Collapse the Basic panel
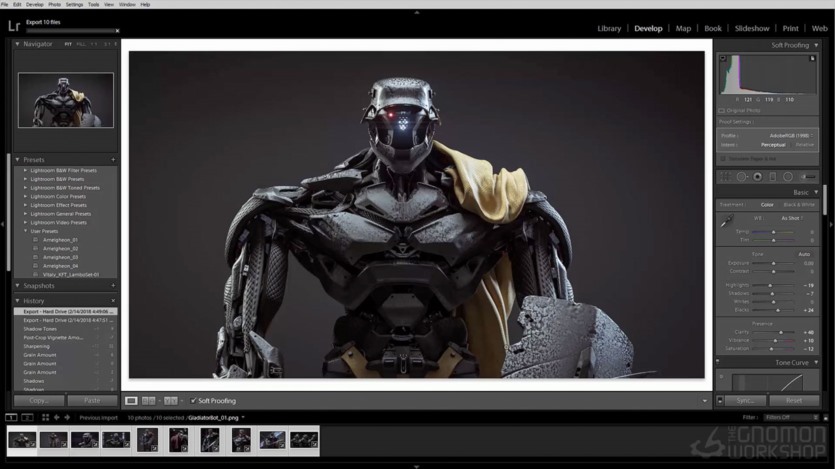This screenshot has height=469, width=835. tap(816, 192)
